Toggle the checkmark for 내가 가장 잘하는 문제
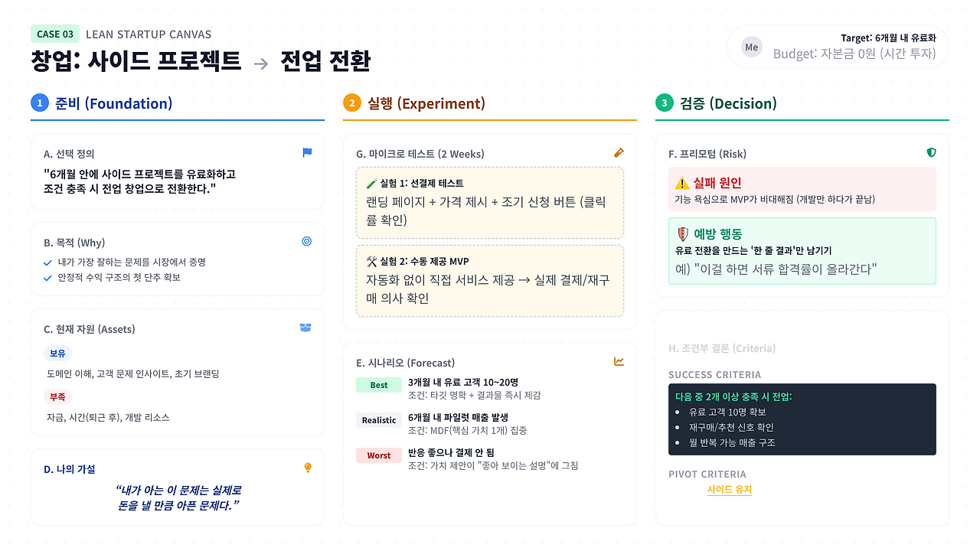 click(x=47, y=262)
